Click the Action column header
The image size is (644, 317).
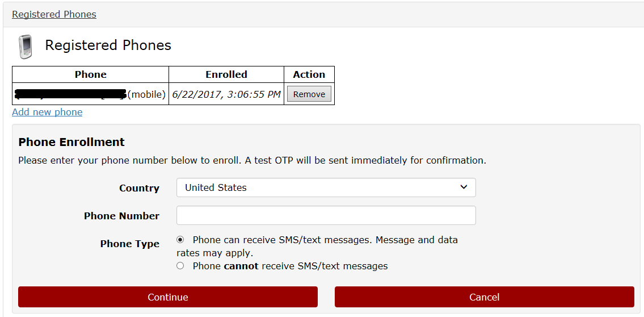click(x=309, y=74)
